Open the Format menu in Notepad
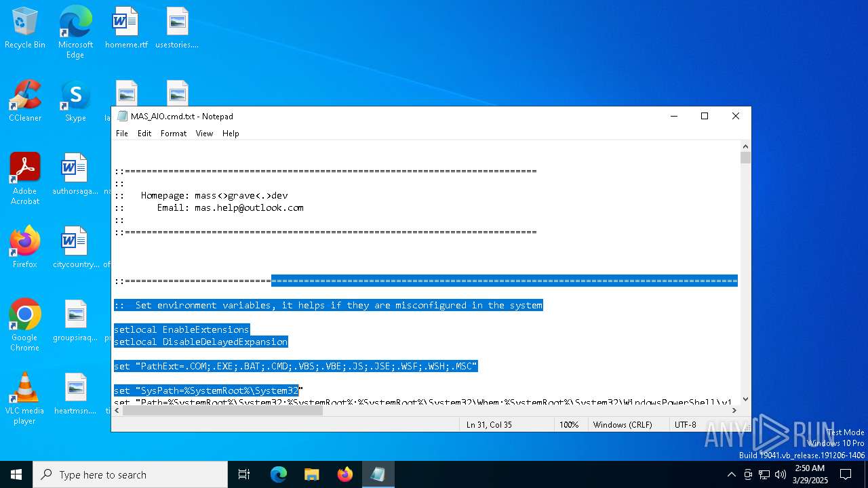This screenshot has width=868, height=488. pyautogui.click(x=174, y=134)
